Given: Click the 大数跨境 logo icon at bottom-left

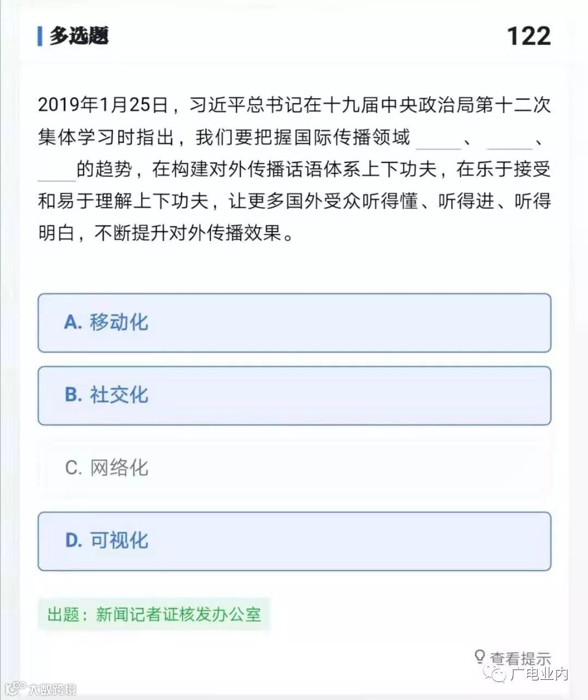Looking at the screenshot, I should click(x=15, y=688).
